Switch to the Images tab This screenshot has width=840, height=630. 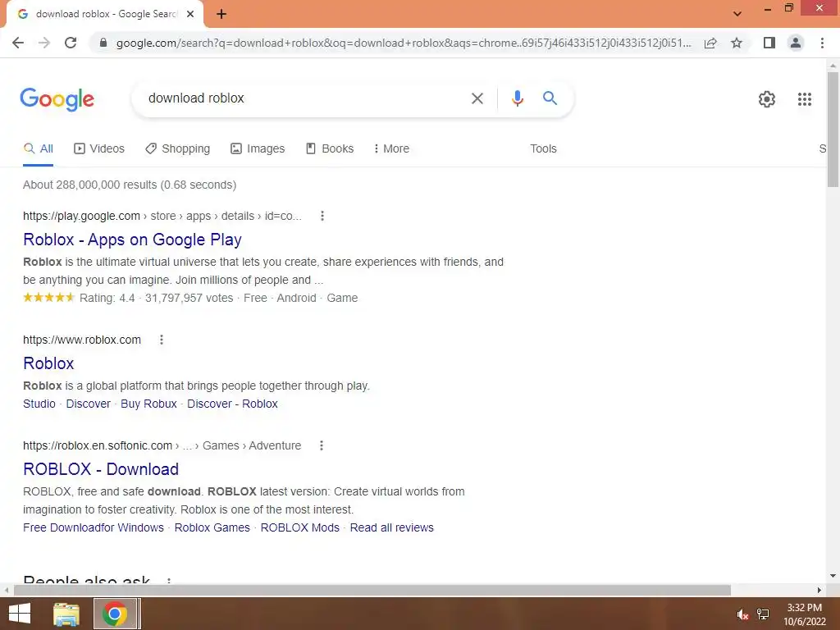(258, 149)
